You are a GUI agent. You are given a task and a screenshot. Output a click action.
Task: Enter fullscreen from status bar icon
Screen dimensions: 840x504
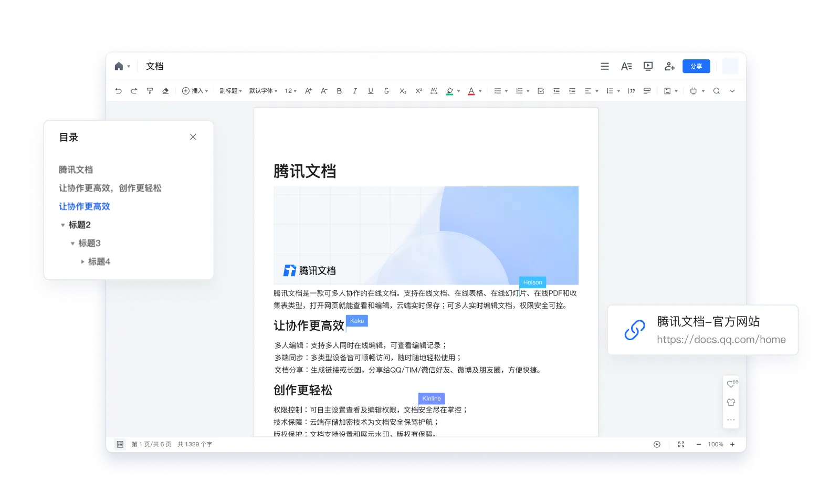point(681,444)
